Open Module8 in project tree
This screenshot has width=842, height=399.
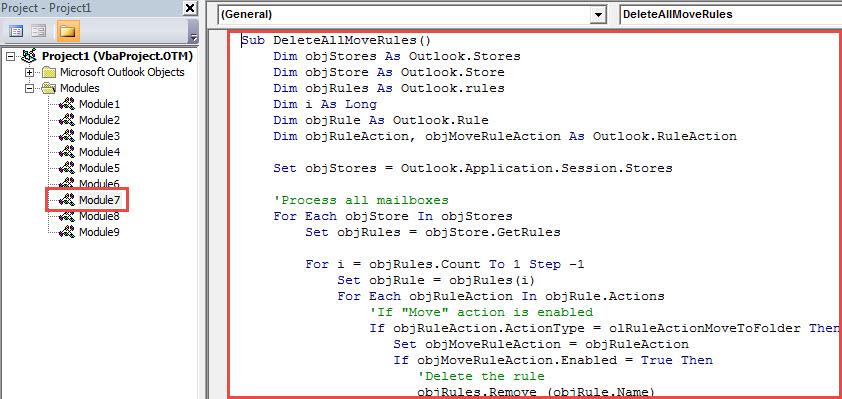tap(99, 216)
